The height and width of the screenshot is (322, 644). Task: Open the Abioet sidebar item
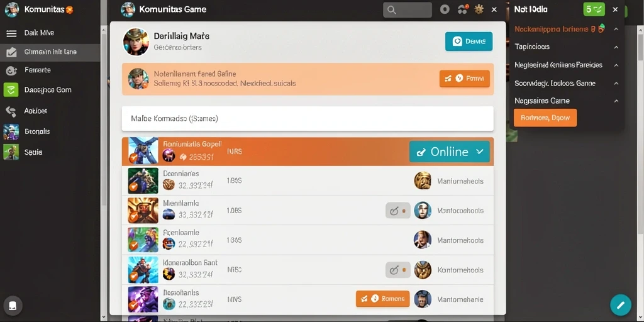(35, 111)
